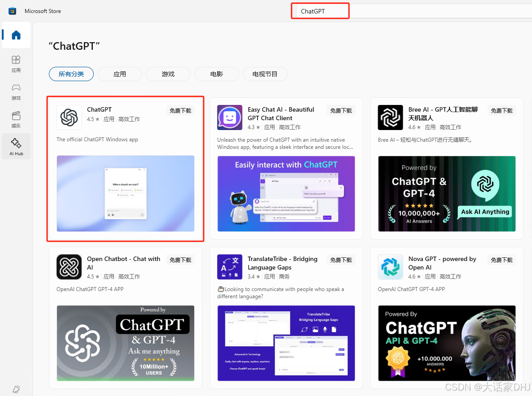Click the title Nova GPT - powered by Open AI
The height and width of the screenshot is (396, 532).
pos(442,263)
